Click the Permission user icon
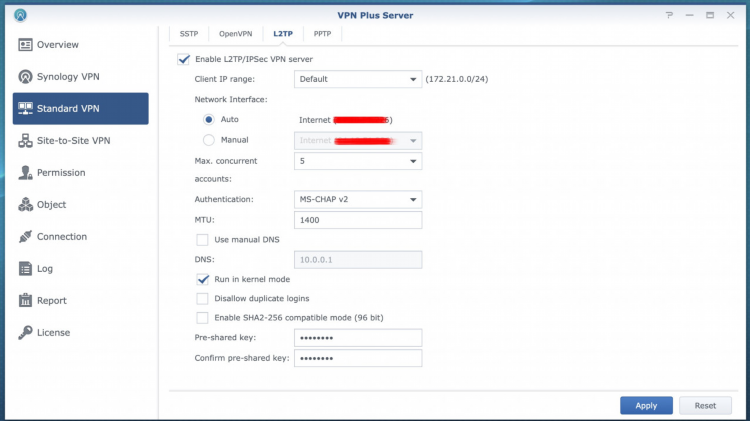 (25, 173)
